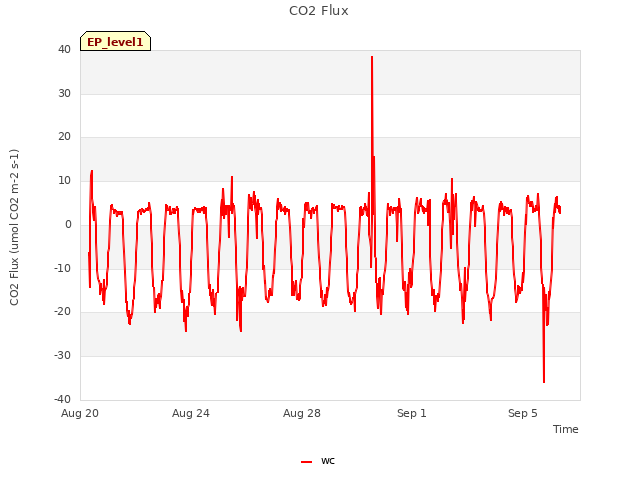Screen dimensions: 640x480
Task: Click the 30 y-axis tick label
Action: 64,93
